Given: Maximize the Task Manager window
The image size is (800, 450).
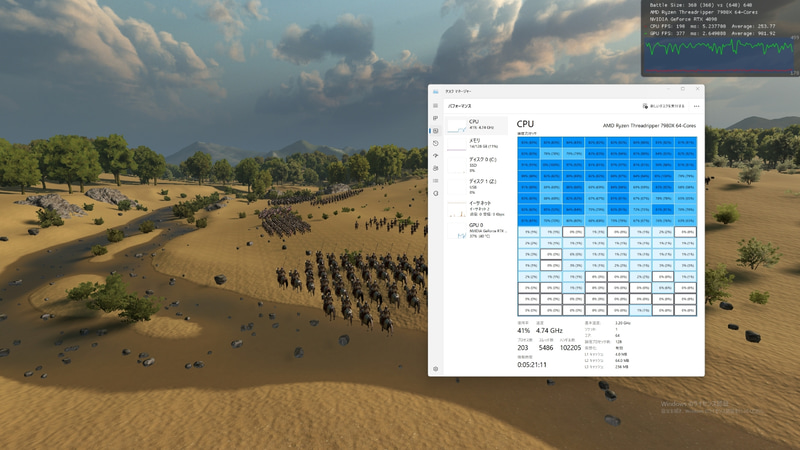Looking at the screenshot, I should (683, 89).
